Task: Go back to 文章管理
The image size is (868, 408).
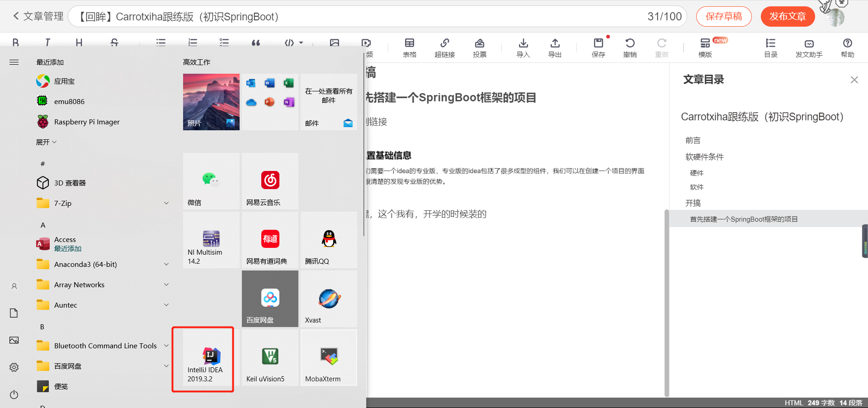Action: point(38,16)
